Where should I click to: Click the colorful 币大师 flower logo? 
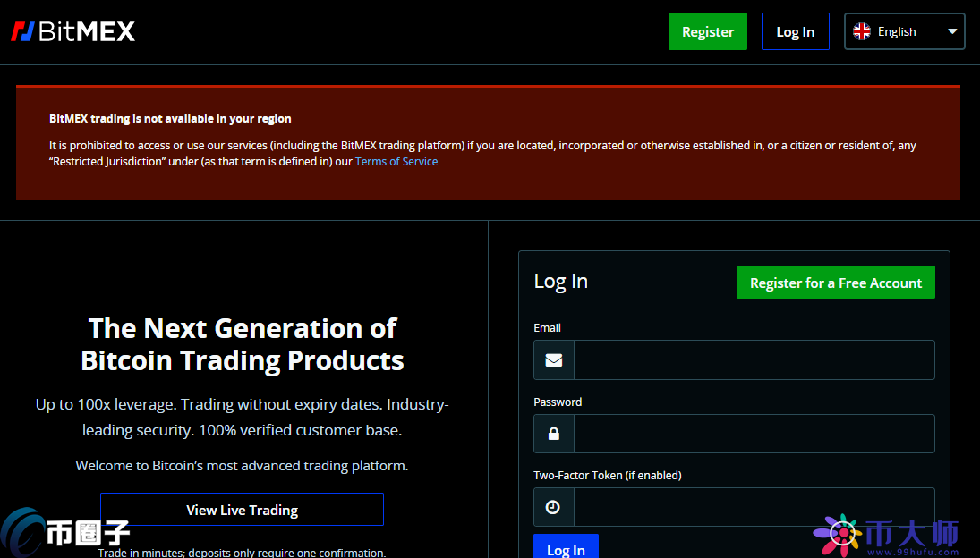coord(839,534)
